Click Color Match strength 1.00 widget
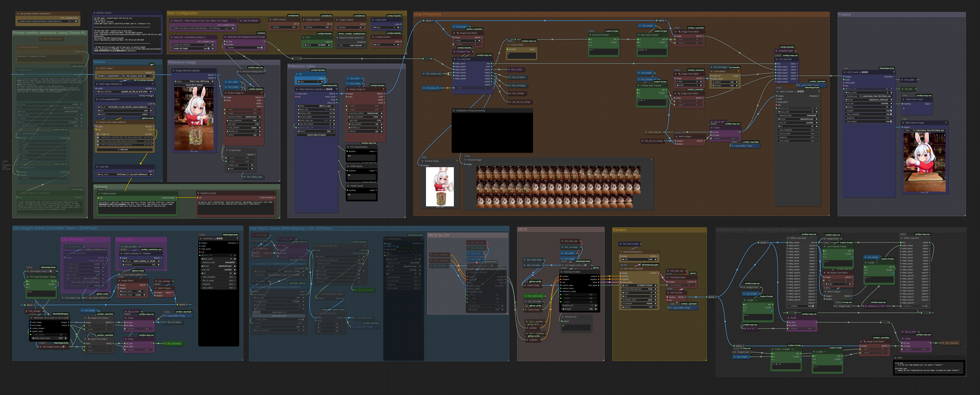The width and height of the screenshot is (980, 395). pos(725,85)
